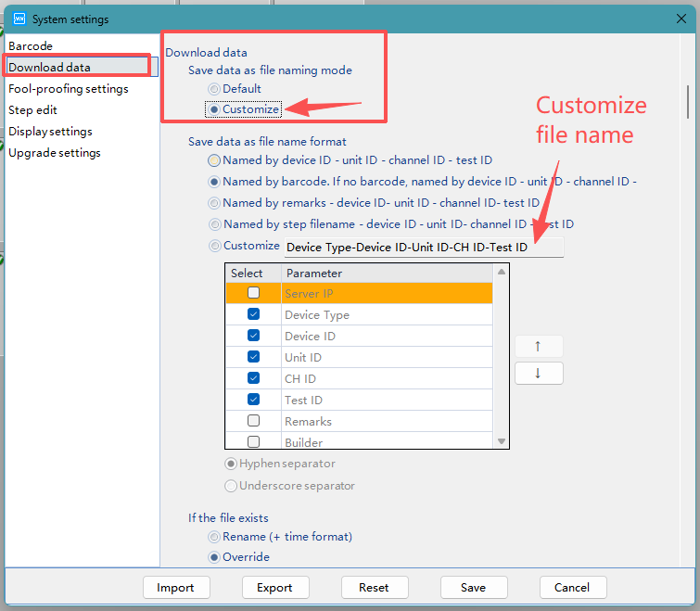Select the CH ID parameter row
Image resolution: width=700 pixels, height=611 pixels.
(x=359, y=378)
